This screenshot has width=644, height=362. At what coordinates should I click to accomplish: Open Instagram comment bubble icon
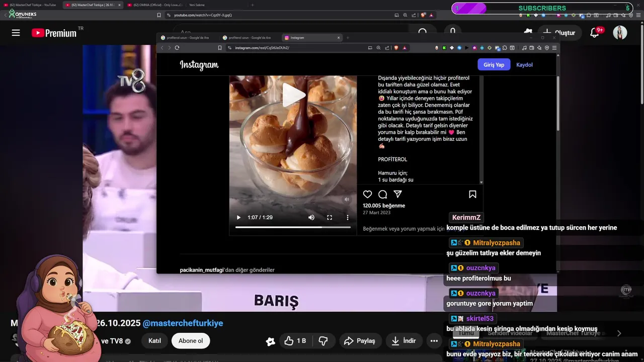(382, 195)
